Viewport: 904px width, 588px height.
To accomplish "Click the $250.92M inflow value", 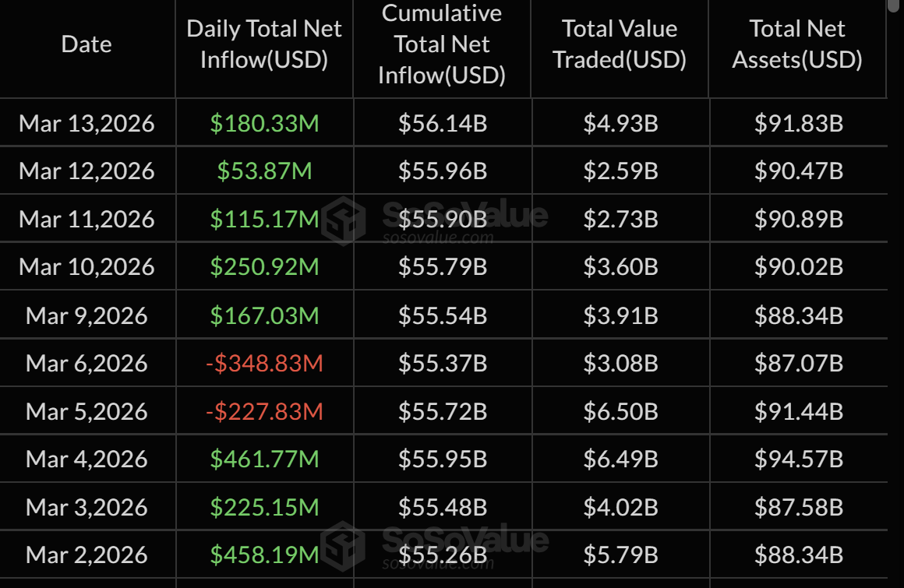I will coord(264,267).
